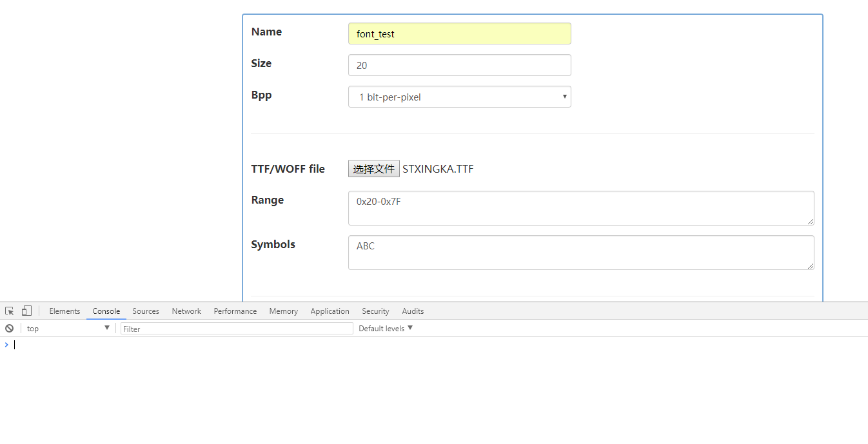Click the inspect element picker icon

pyautogui.click(x=10, y=311)
